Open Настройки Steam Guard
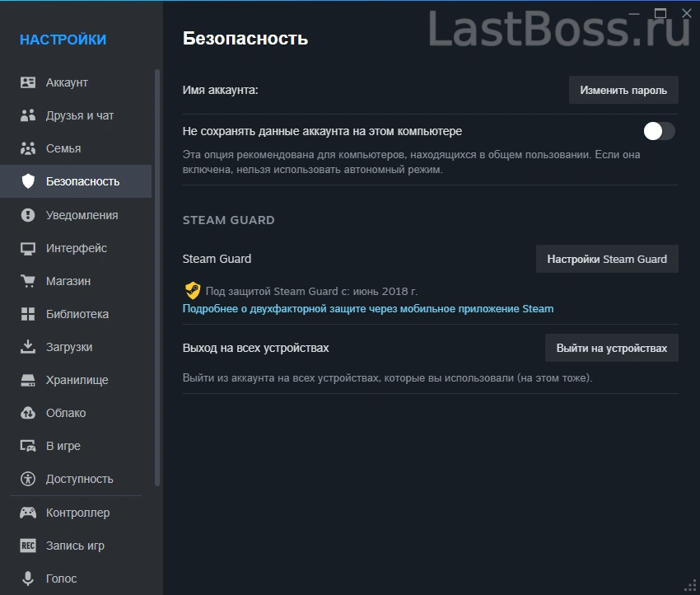Viewport: 700px width, 595px height. [607, 259]
